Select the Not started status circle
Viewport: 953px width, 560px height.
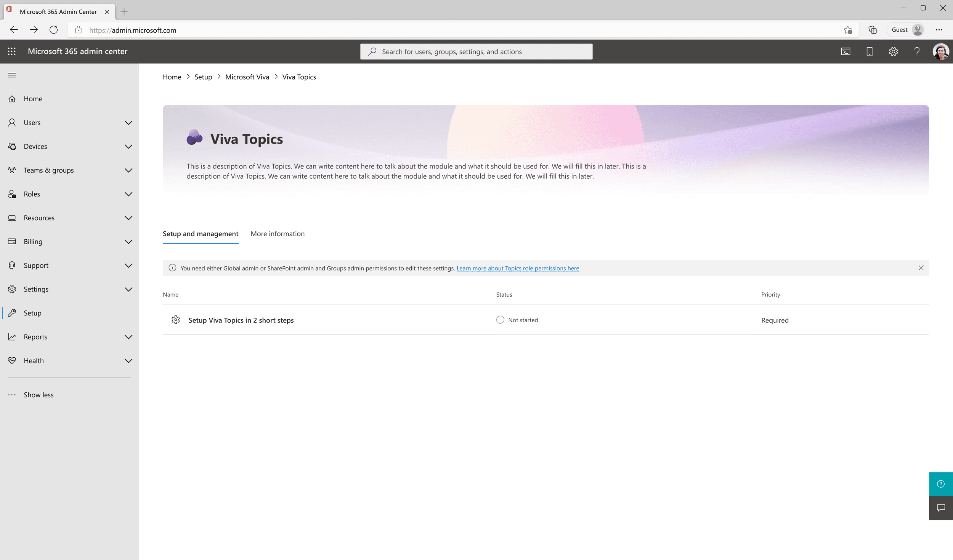click(500, 320)
